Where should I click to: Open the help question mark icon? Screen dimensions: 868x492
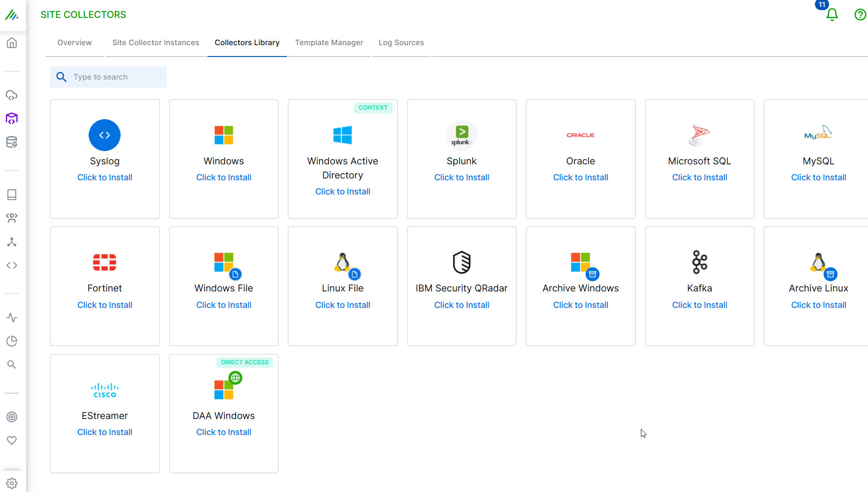pos(860,15)
